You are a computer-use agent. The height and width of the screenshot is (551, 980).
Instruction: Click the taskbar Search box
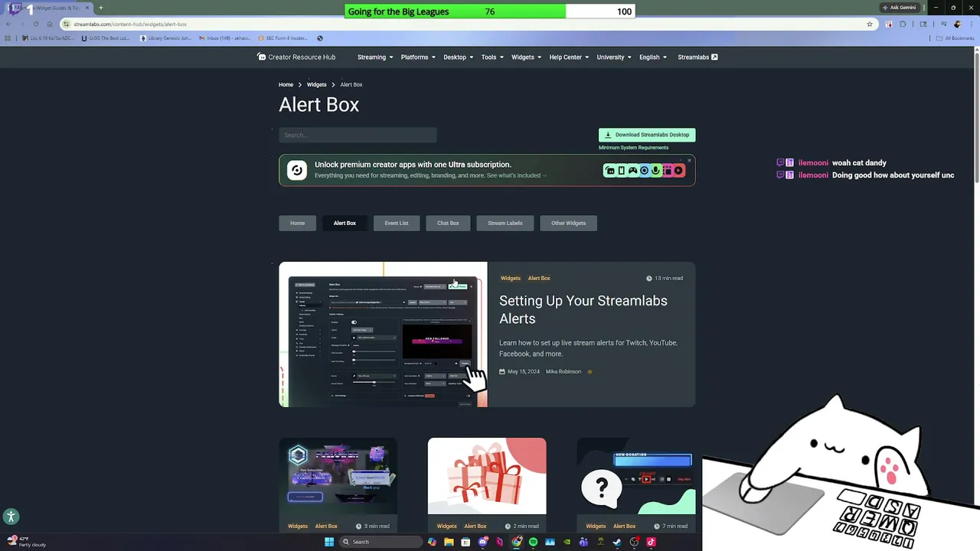[381, 542]
